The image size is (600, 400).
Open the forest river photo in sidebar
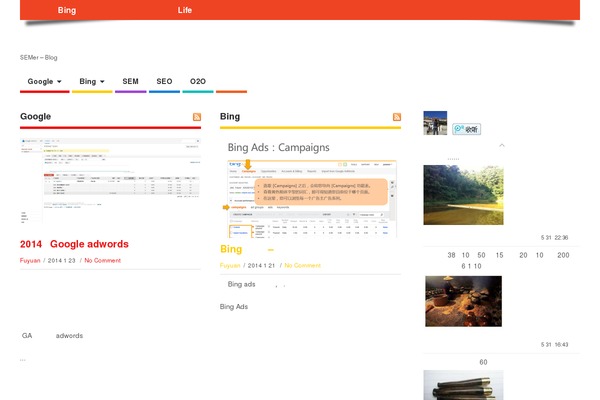463,195
